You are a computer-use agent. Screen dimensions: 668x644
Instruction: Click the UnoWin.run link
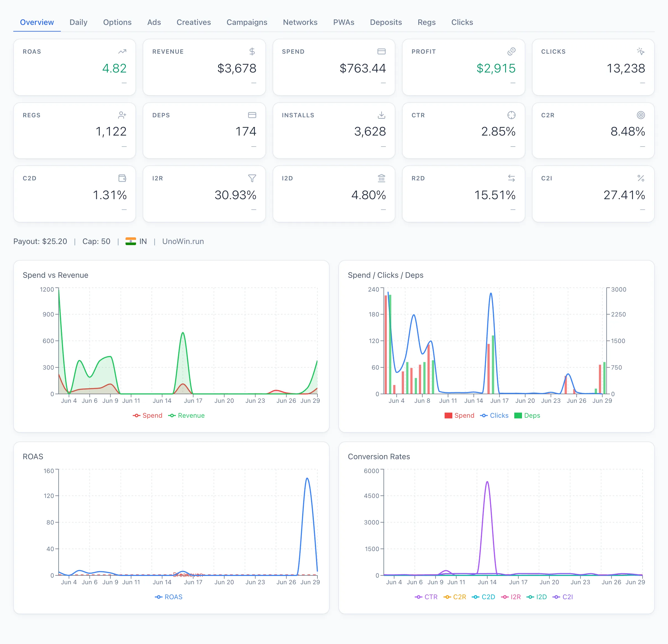(x=183, y=242)
